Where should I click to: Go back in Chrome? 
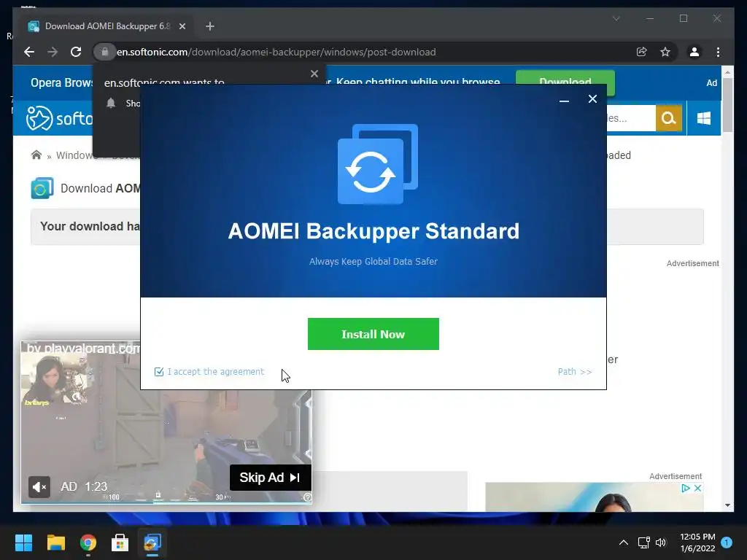point(29,52)
